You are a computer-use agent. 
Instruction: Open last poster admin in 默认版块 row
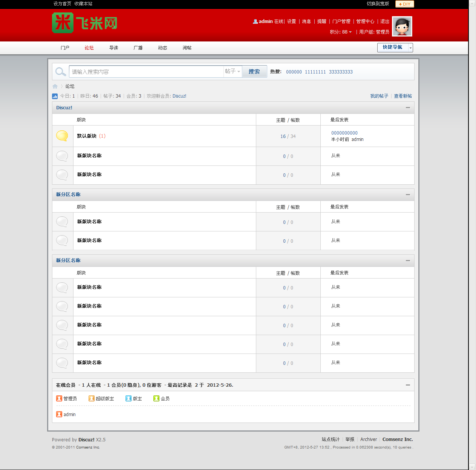click(x=358, y=139)
